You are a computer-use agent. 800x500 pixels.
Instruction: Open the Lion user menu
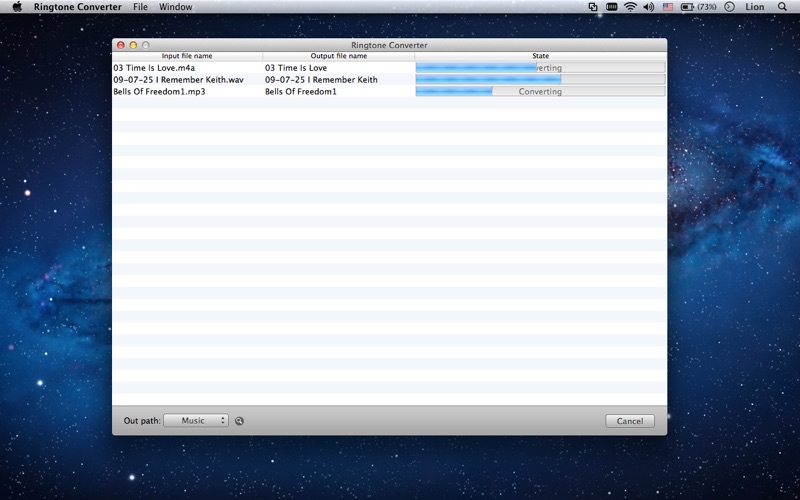pos(755,7)
